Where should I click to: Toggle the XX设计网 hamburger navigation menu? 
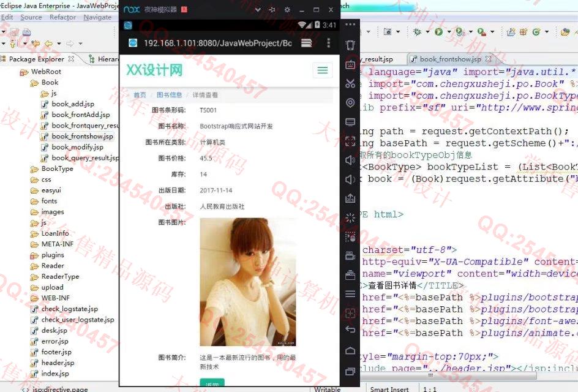(x=323, y=70)
